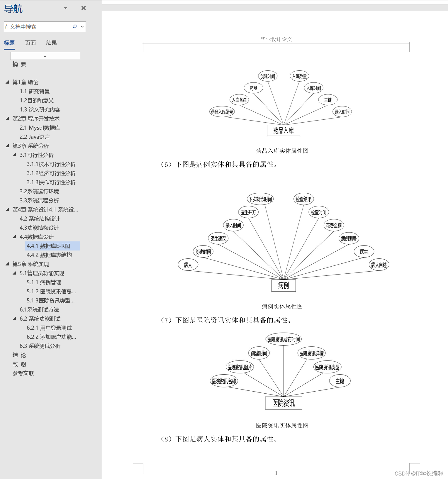Go to 6.3 系统测试分析 heading
The height and width of the screenshot is (479, 448).
click(40, 346)
